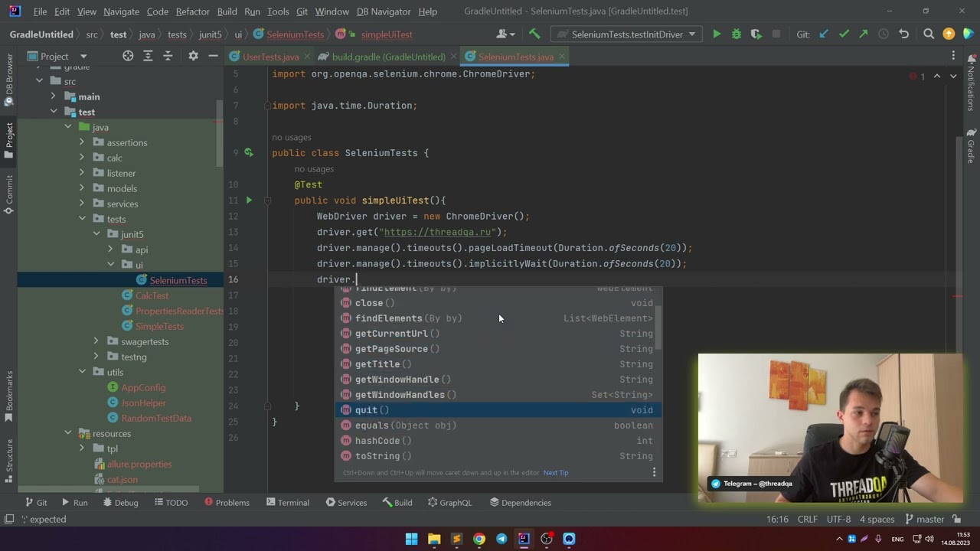Toggle the Bookmarks tool window stripe
Viewport: 980px width, 551px height.
point(9,398)
